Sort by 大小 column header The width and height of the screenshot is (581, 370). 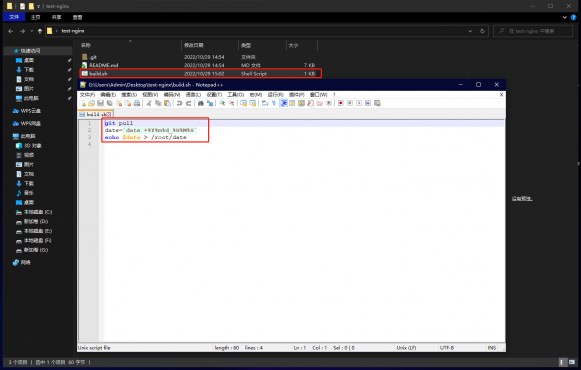pyautogui.click(x=302, y=45)
